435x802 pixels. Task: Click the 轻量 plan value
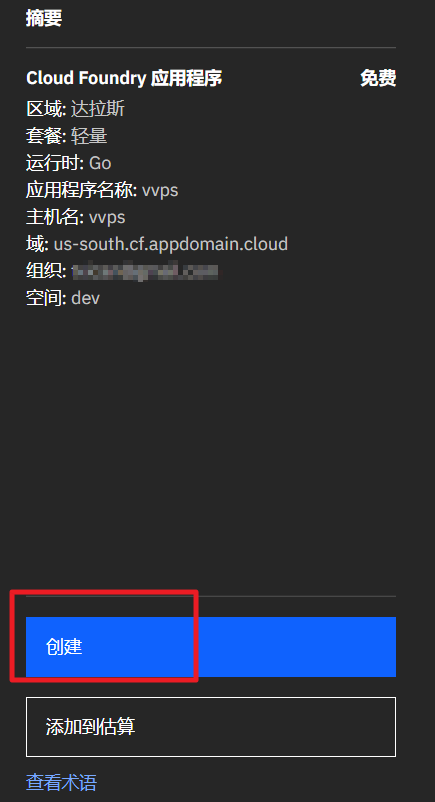89,136
